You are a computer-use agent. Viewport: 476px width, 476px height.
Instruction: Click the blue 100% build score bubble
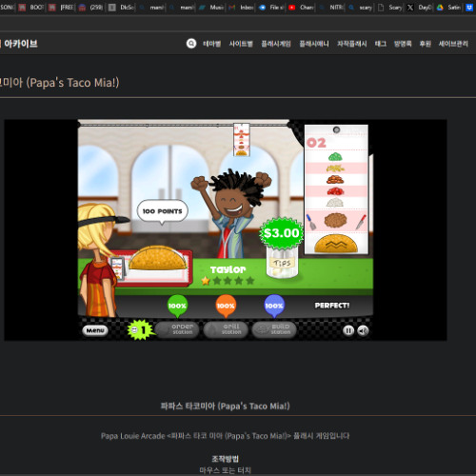(274, 307)
